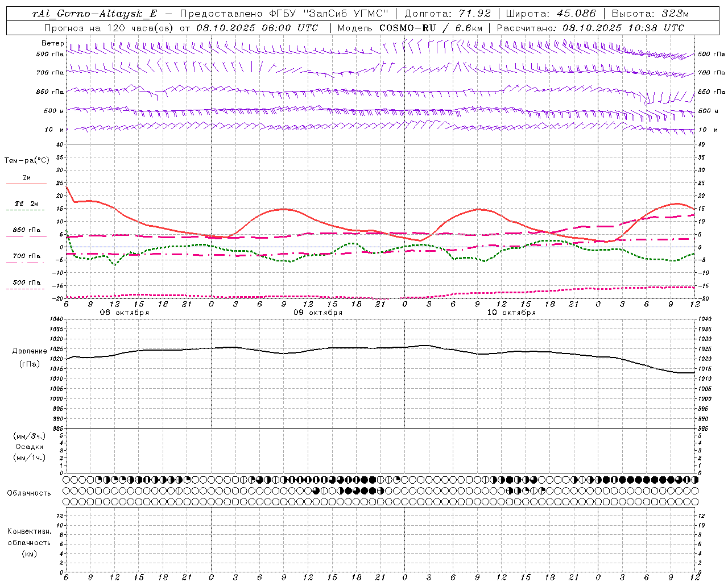Viewport: 728px width, 582px height.
Task: Select the latitude value Широта: 45.086
Action: point(551,14)
